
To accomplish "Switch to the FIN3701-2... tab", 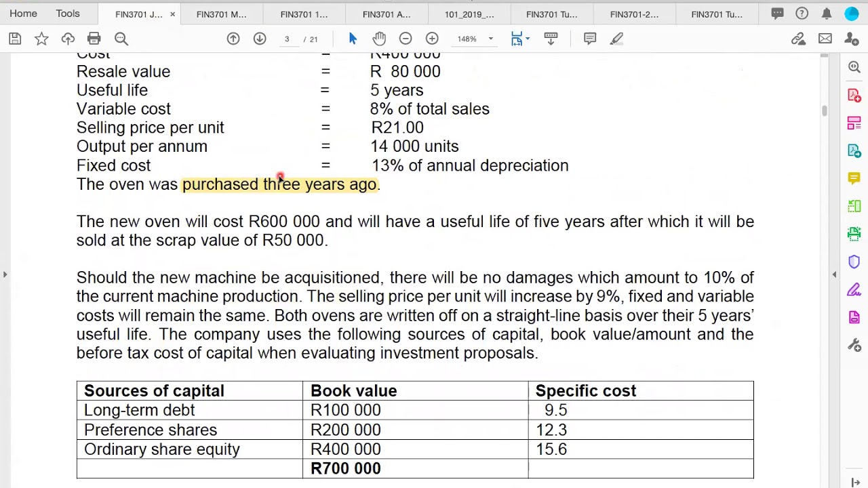I will click(x=634, y=14).
